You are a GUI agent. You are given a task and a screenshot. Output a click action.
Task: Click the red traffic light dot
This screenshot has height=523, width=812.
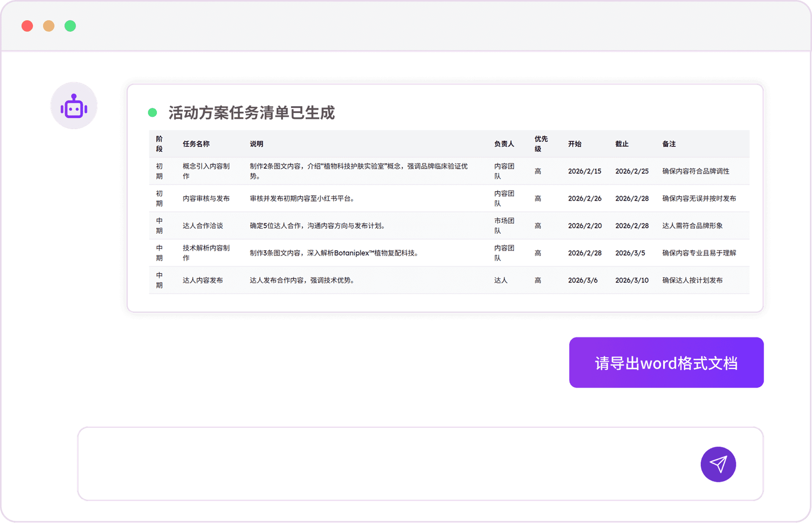27,26
